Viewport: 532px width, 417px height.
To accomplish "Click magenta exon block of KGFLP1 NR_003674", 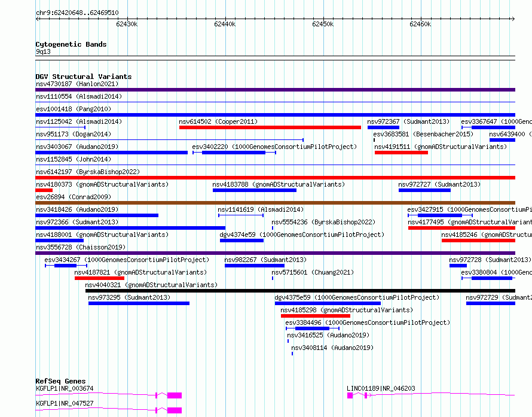I will coord(175,395).
